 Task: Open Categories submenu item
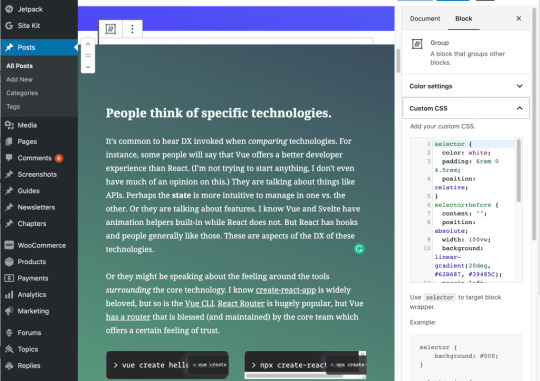(22, 93)
